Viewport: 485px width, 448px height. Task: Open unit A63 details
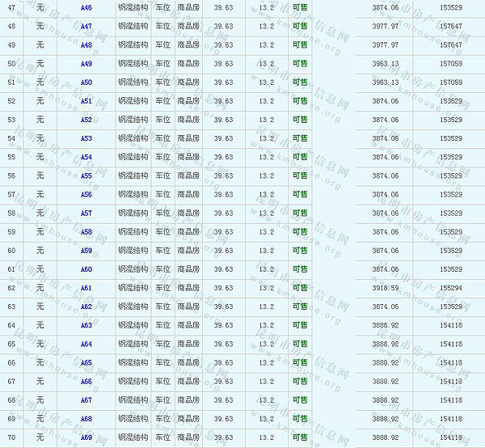click(86, 325)
